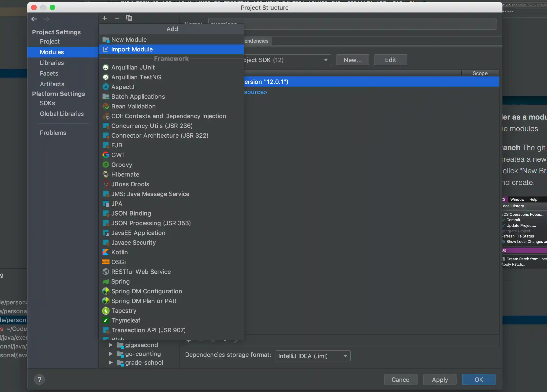Select Libraries in the Project Settings sidebar

tap(52, 63)
